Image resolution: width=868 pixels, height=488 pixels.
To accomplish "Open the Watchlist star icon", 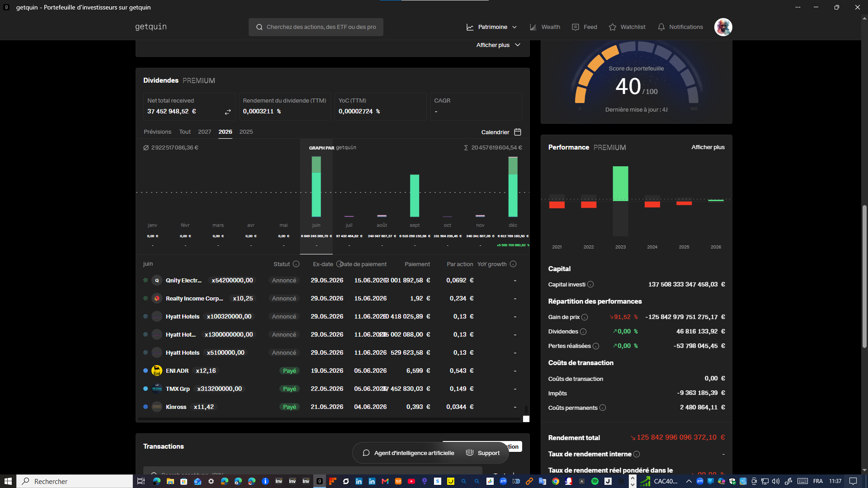I will [613, 27].
